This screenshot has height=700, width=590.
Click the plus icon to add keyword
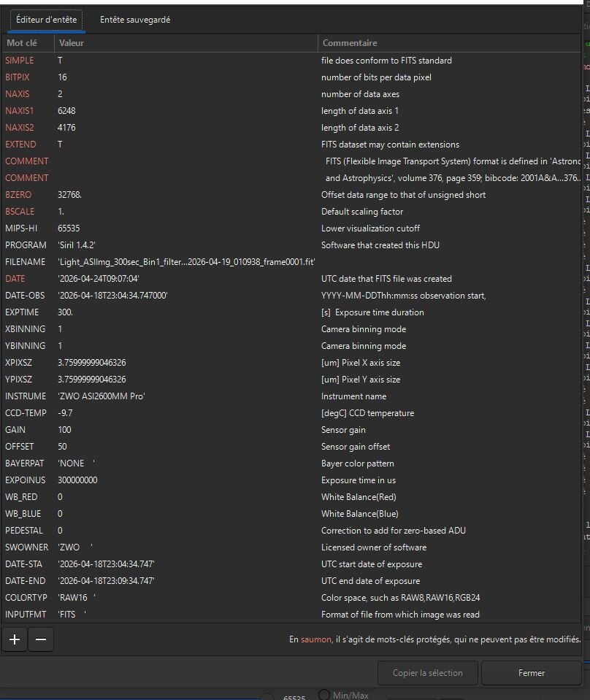click(x=15, y=639)
